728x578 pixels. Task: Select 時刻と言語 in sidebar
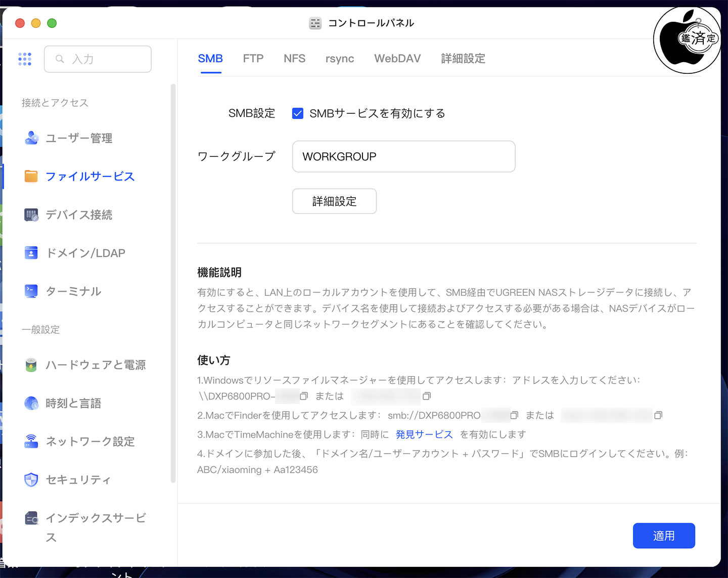click(73, 403)
